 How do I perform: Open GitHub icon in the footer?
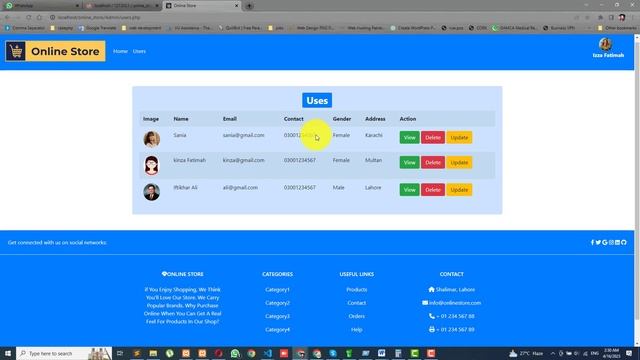click(x=624, y=242)
